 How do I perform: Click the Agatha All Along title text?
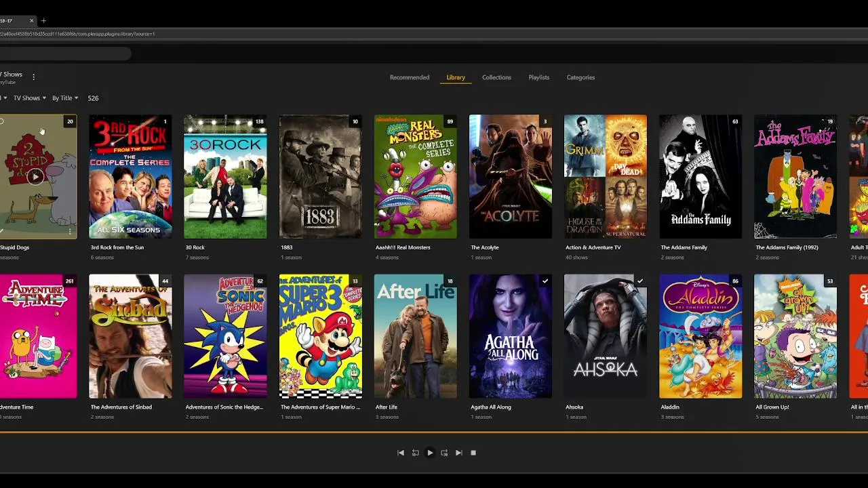491,407
